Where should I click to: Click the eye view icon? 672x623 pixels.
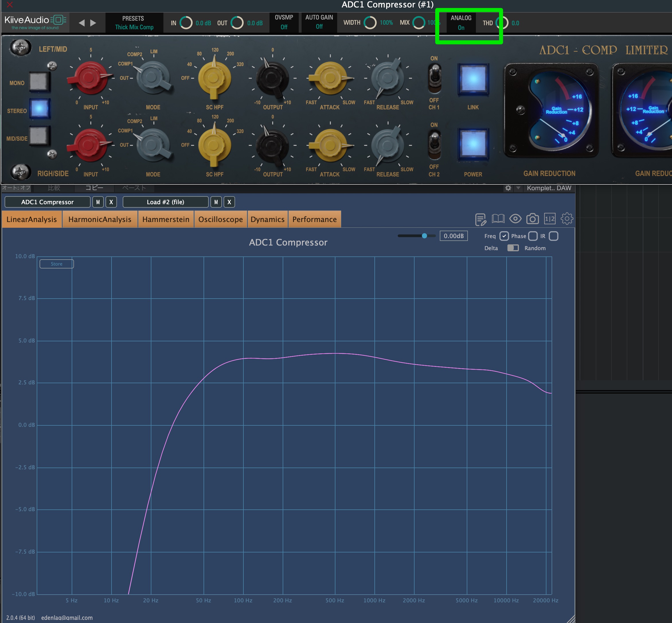click(515, 219)
